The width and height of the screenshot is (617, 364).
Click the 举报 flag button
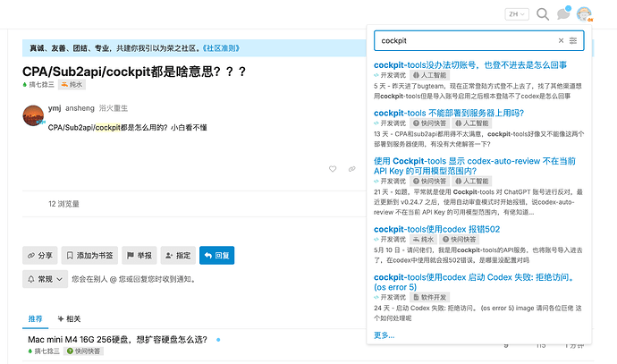(x=139, y=256)
